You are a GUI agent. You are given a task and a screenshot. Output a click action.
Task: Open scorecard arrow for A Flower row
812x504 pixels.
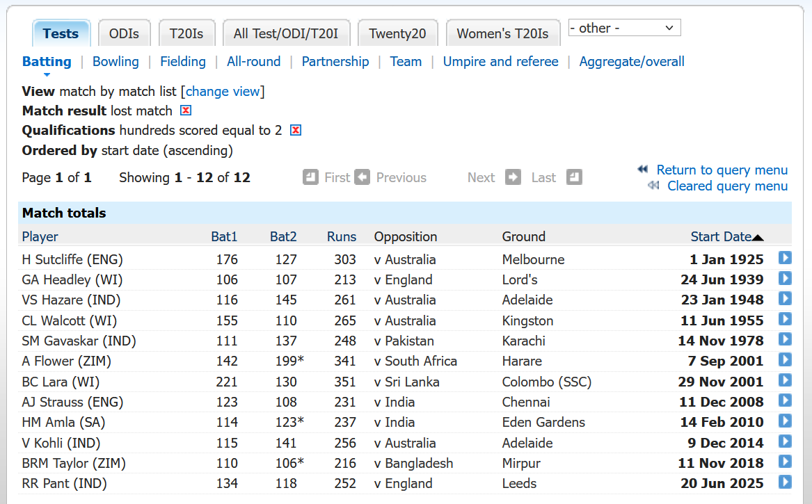pyautogui.click(x=785, y=359)
